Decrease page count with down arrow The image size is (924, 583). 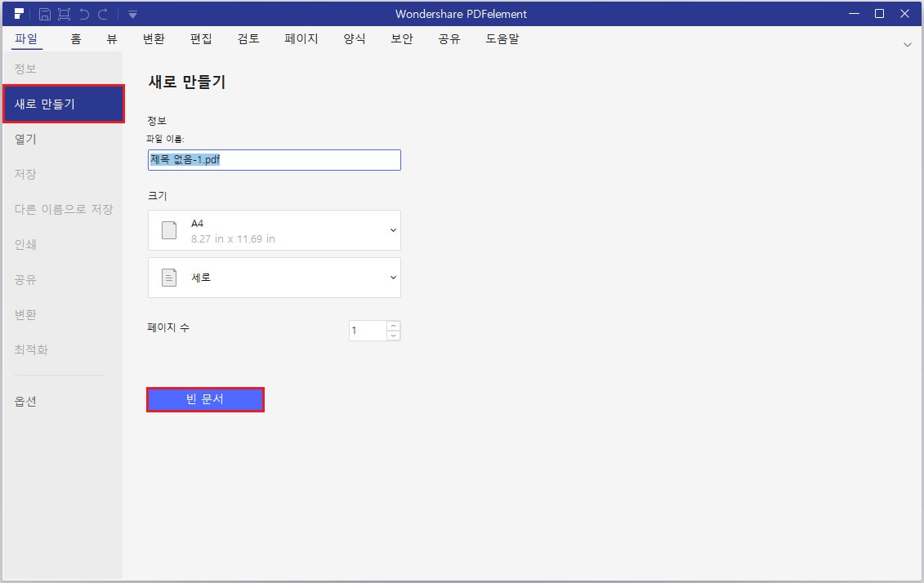point(394,336)
